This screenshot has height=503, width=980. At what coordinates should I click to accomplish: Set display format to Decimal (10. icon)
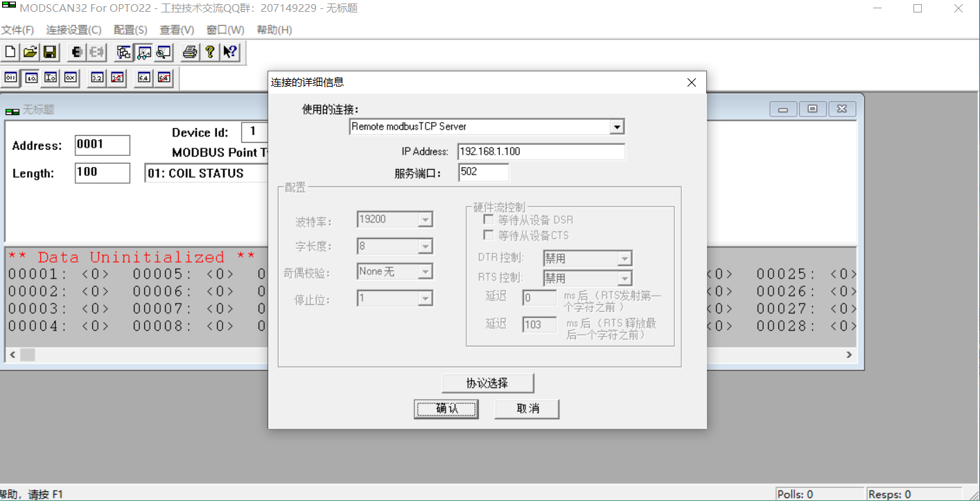[31, 78]
